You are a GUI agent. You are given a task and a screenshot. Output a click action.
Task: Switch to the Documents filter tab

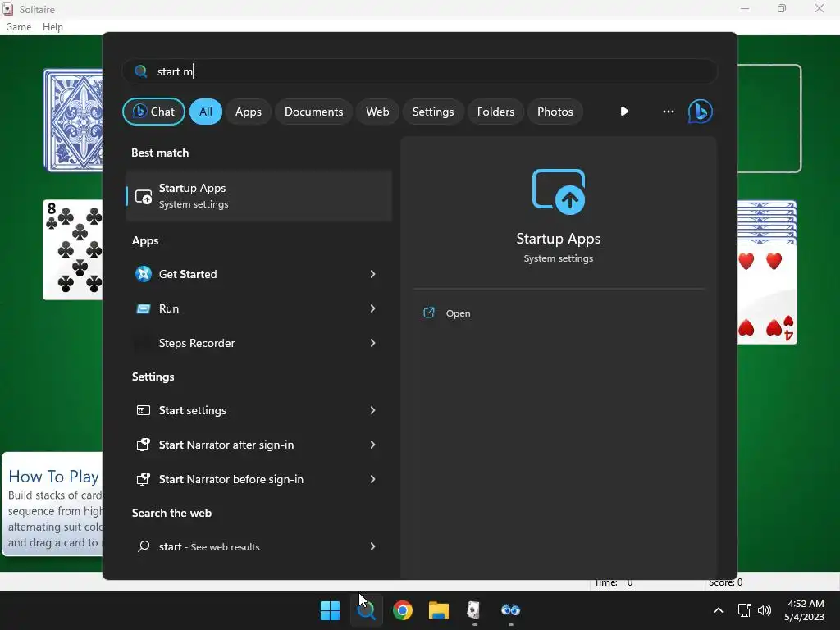coord(313,112)
